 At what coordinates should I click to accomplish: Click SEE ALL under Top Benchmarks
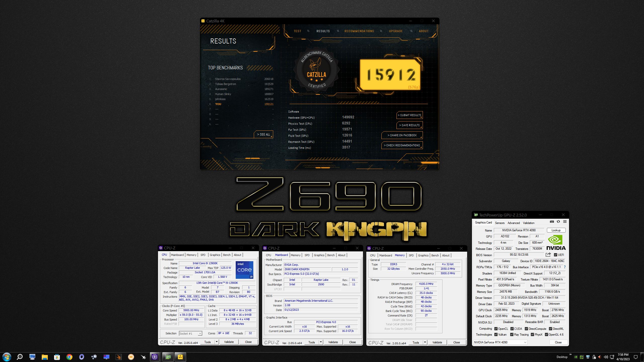(x=263, y=134)
